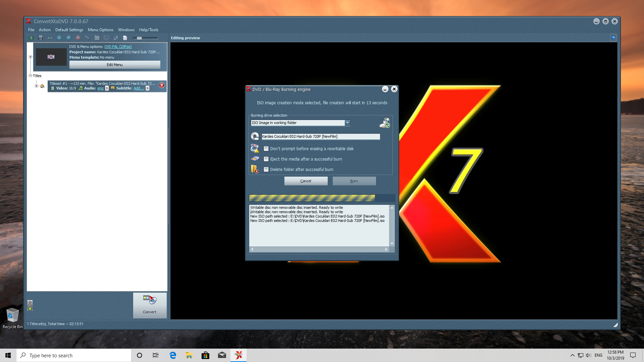Viewport: 644px width, 362px height.
Task: Open the Windows menu
Action: tap(126, 30)
